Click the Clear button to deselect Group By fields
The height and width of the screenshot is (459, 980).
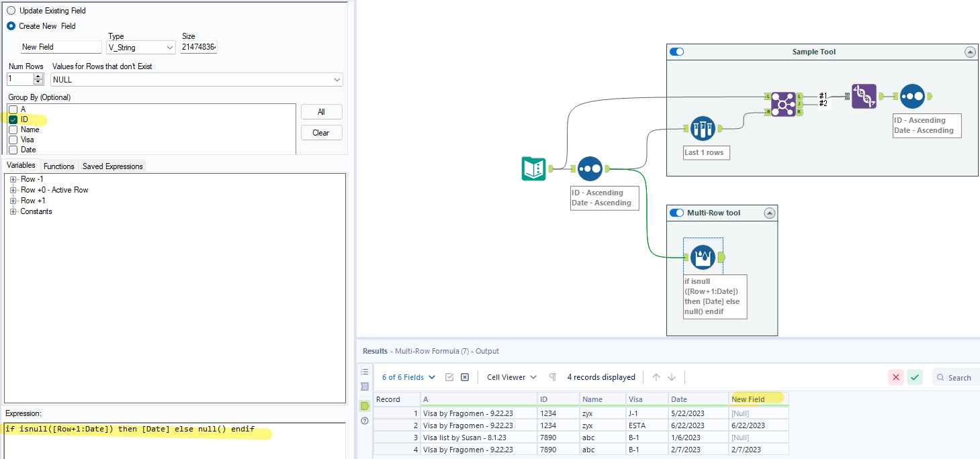pos(321,132)
